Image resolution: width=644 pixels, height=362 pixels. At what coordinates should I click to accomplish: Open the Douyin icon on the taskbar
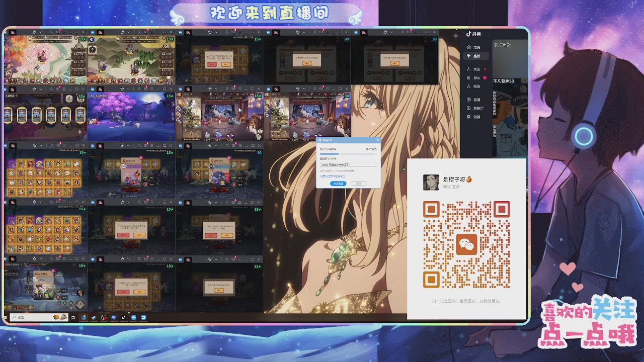coord(123,317)
